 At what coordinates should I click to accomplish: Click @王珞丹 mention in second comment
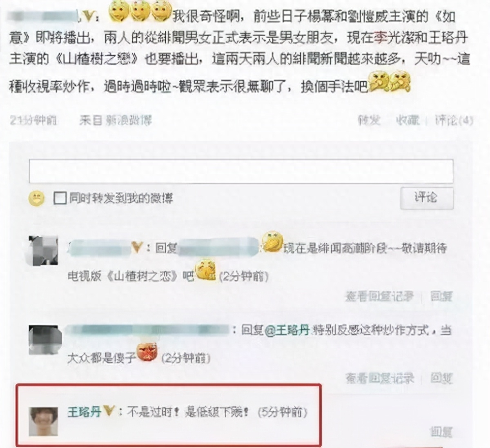[x=287, y=330]
